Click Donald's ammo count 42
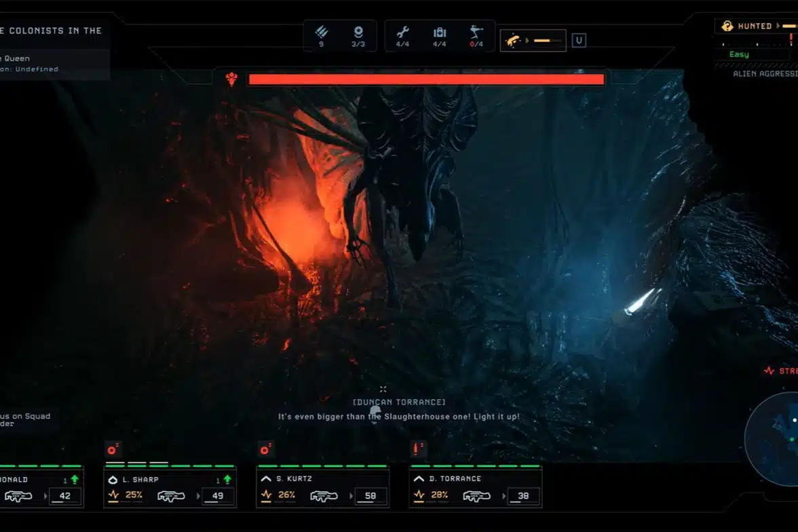Screen dimensions: 798x532 (65, 496)
